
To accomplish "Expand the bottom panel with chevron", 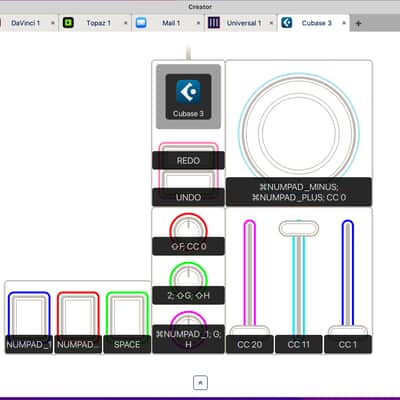I will [x=200, y=383].
